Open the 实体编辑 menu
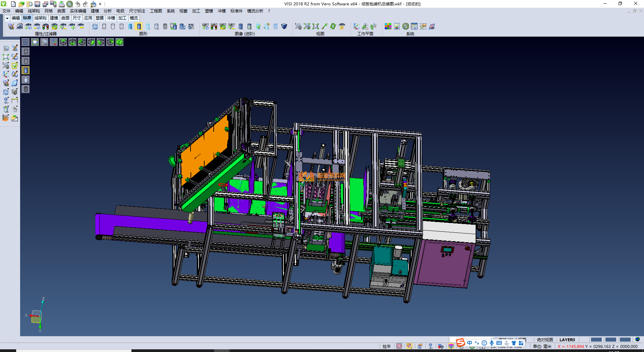 tap(78, 11)
